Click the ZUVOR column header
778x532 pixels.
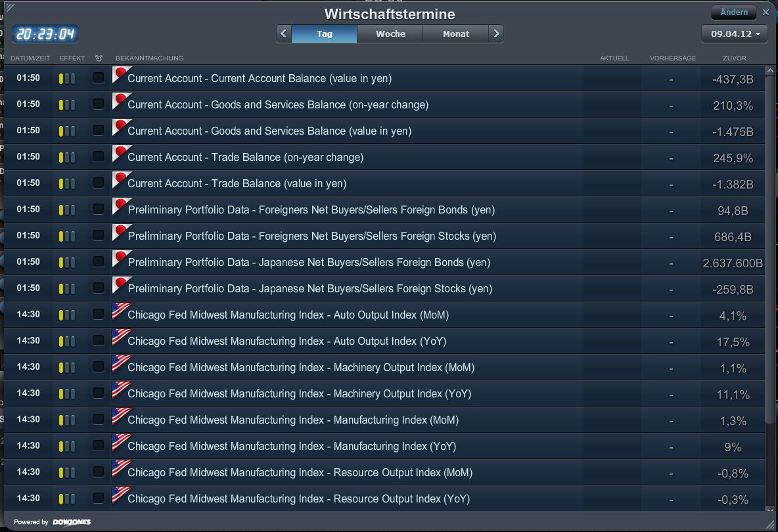[x=735, y=58]
